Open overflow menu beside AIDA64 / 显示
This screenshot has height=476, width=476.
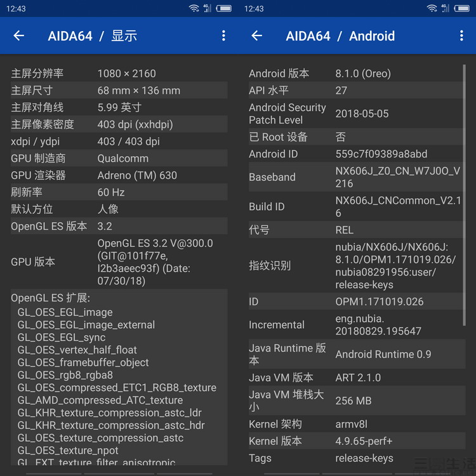click(x=223, y=36)
